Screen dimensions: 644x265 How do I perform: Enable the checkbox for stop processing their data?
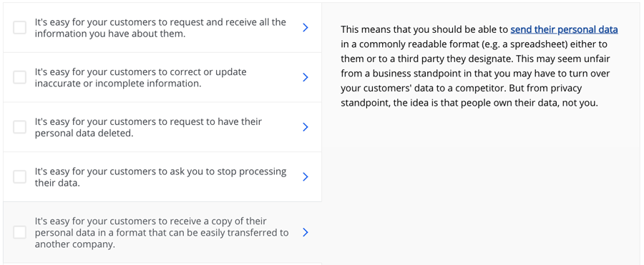(x=20, y=177)
